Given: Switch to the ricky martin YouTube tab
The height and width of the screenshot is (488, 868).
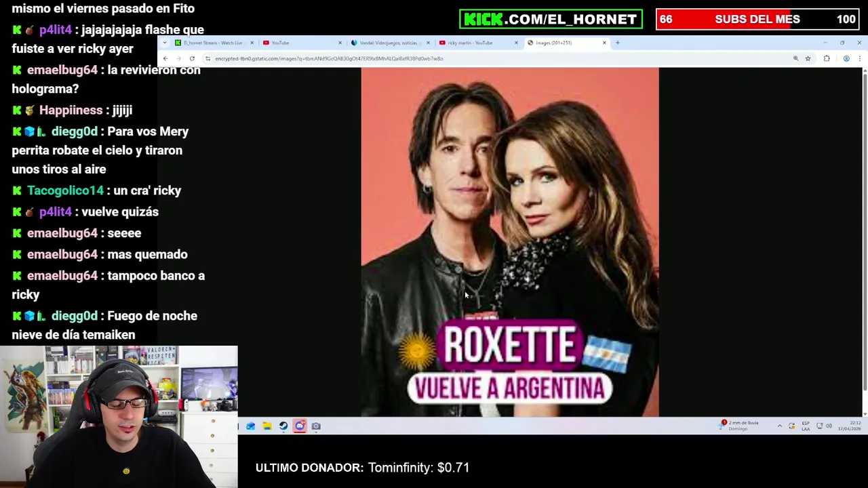Looking at the screenshot, I should click(477, 43).
